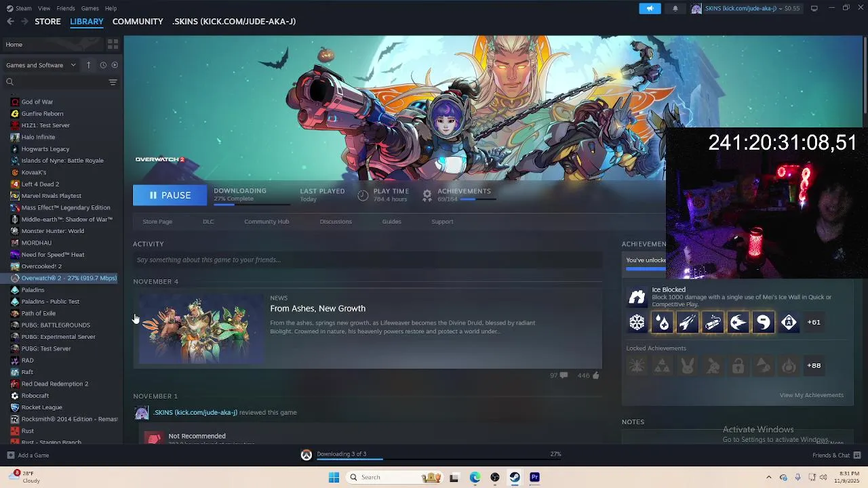868x488 pixels.
Task: Click the library search magnifier icon
Action: point(9,82)
